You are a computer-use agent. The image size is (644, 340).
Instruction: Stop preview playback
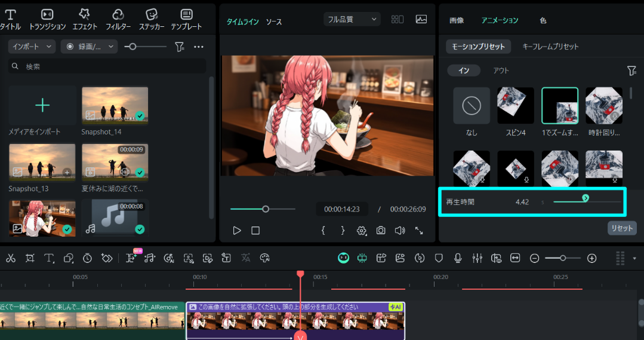tap(255, 231)
